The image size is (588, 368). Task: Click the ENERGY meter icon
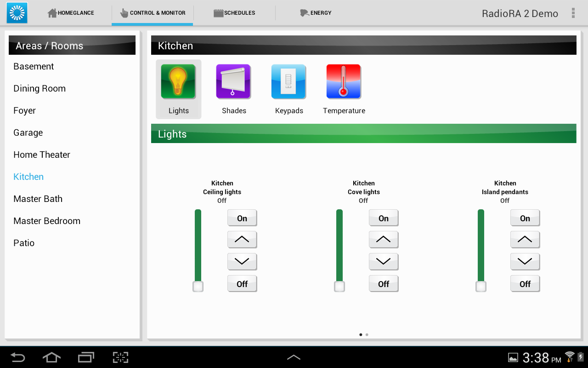pyautogui.click(x=304, y=12)
